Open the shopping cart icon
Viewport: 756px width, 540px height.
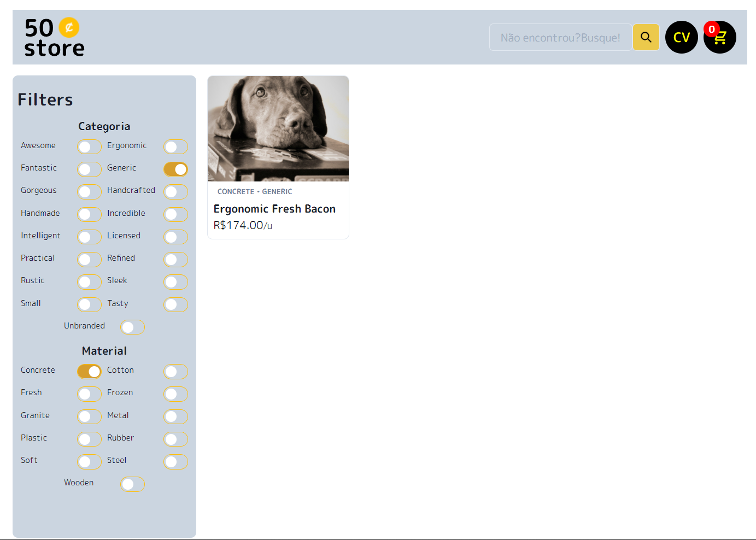tap(719, 38)
